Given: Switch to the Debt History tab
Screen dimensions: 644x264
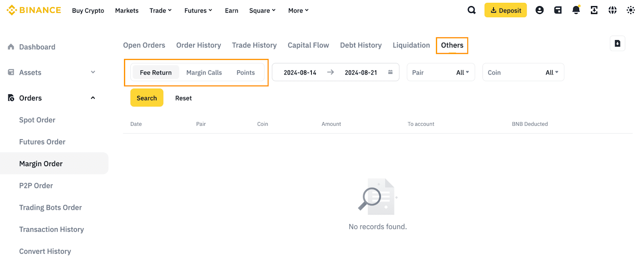Looking at the screenshot, I should click(x=361, y=45).
